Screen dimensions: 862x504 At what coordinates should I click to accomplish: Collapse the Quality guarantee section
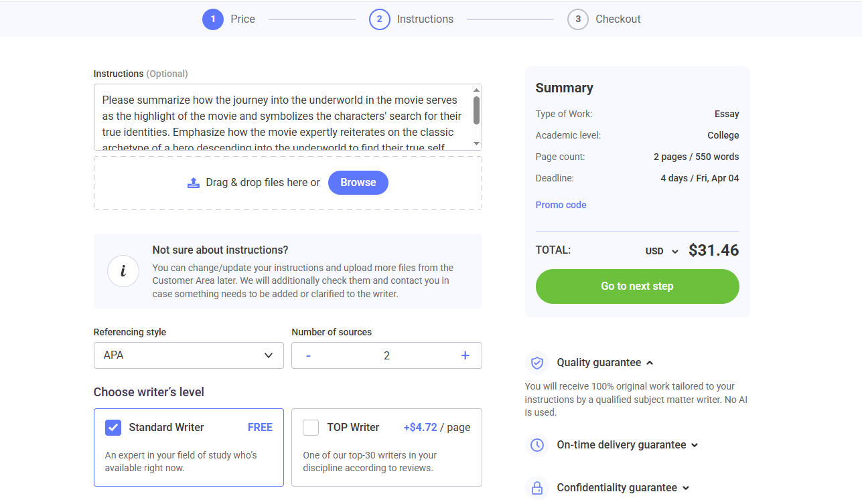pyautogui.click(x=605, y=363)
